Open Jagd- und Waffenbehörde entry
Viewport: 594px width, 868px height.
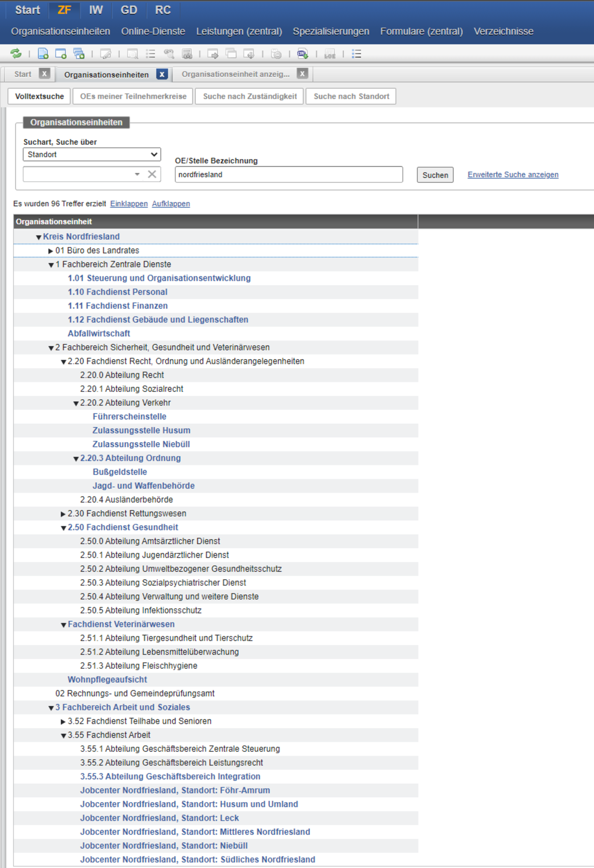[x=143, y=485]
